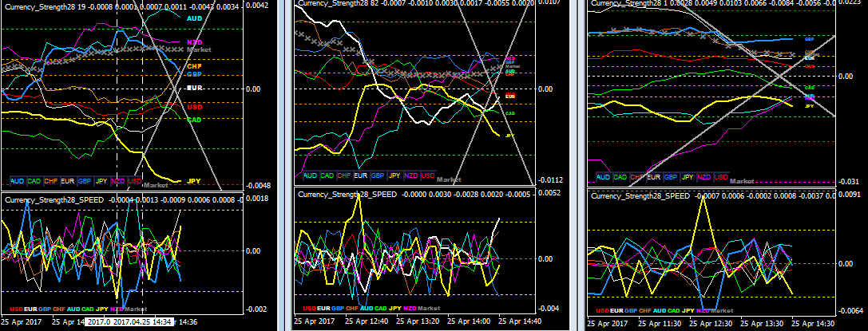Toggle NZD button in left chart legend
Screen dimensions: 868x331
pyautogui.click(x=118, y=181)
